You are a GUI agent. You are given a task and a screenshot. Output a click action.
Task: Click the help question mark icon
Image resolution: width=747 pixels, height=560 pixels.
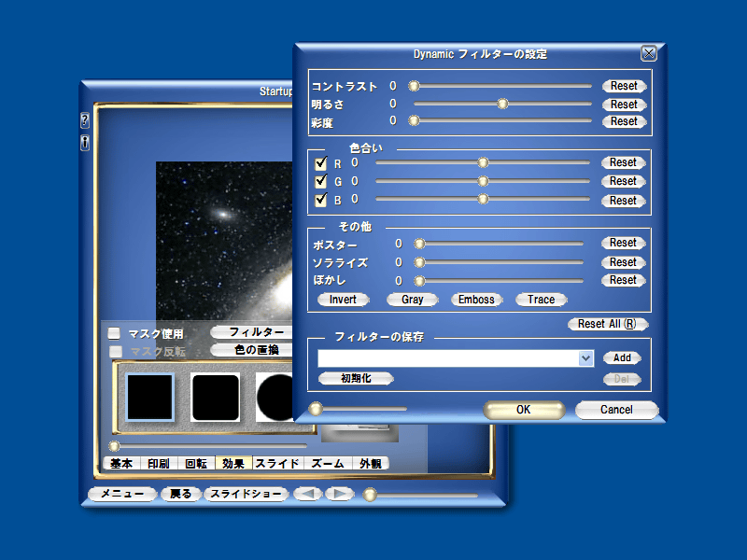(85, 120)
